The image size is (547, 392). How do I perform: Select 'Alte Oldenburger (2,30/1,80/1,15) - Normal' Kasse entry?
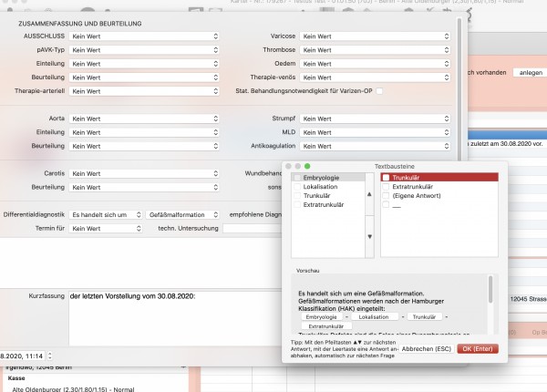coord(73,389)
